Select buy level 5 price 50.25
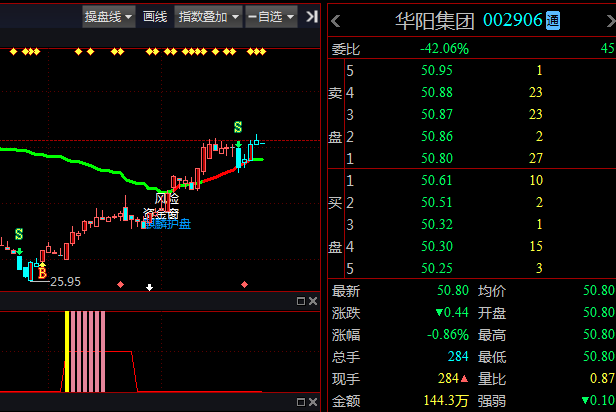The width and height of the screenshot is (616, 412). [x=437, y=269]
